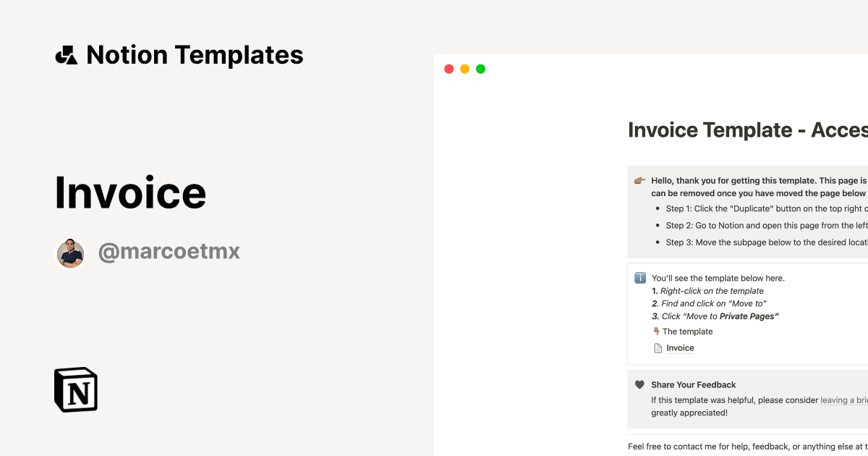Open the marcoetmx profile avatar
The image size is (868, 456).
(71, 253)
